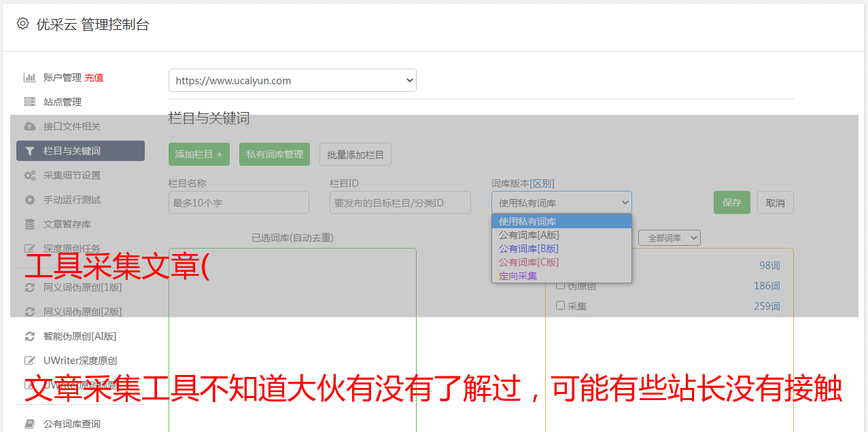Click the book icon for 公有词库查询
The height and width of the screenshot is (432, 868).
pos(29,424)
